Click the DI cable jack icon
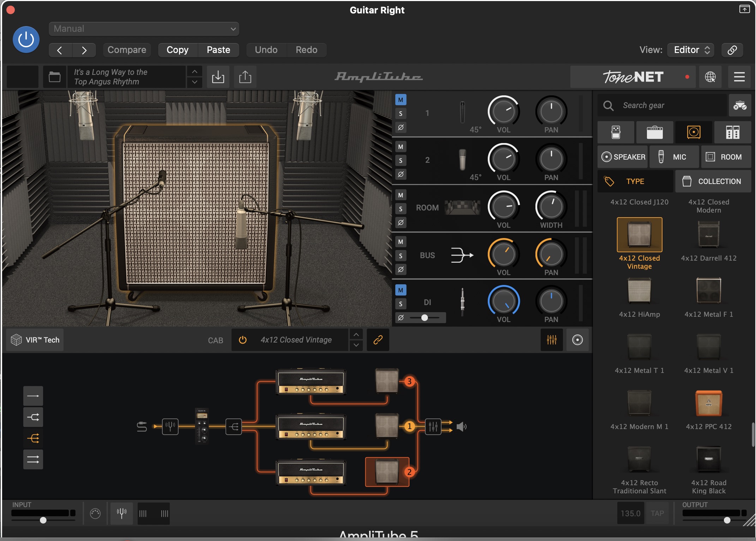Screen dimensions: 756x541 [462, 302]
